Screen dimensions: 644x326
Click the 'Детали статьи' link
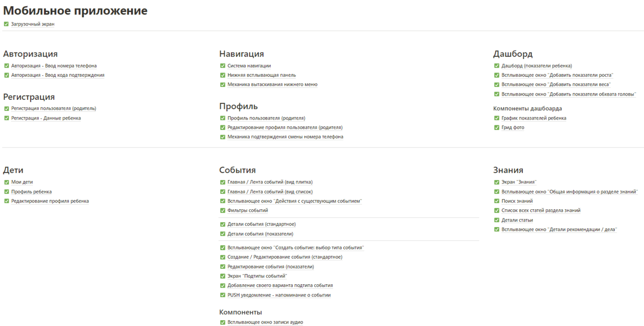pyautogui.click(x=517, y=220)
